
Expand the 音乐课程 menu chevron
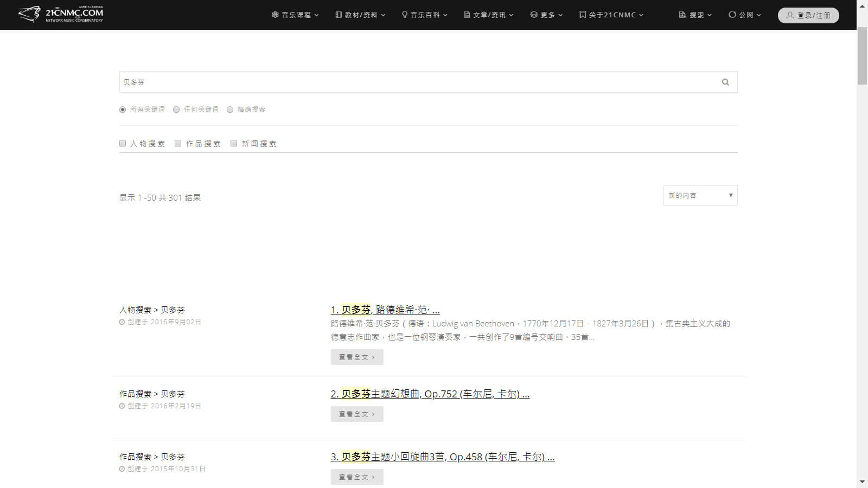tap(317, 15)
